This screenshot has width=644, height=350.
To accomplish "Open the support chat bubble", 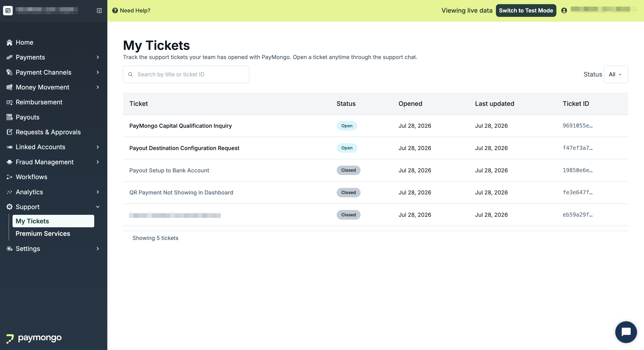I will coord(626,332).
